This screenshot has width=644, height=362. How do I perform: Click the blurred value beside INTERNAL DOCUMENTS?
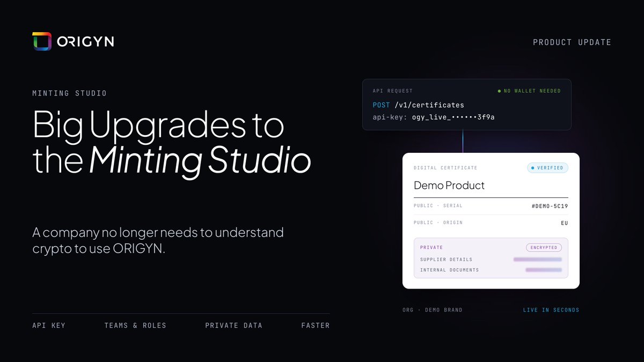(544, 270)
